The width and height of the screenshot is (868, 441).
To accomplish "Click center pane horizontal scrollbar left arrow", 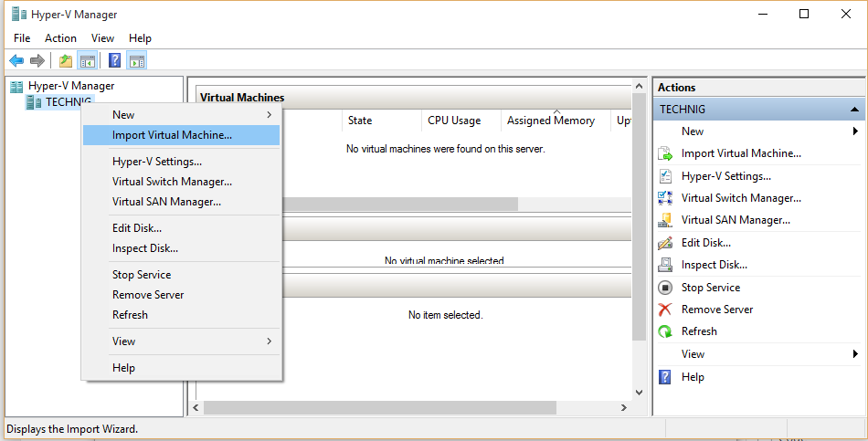I will click(196, 408).
